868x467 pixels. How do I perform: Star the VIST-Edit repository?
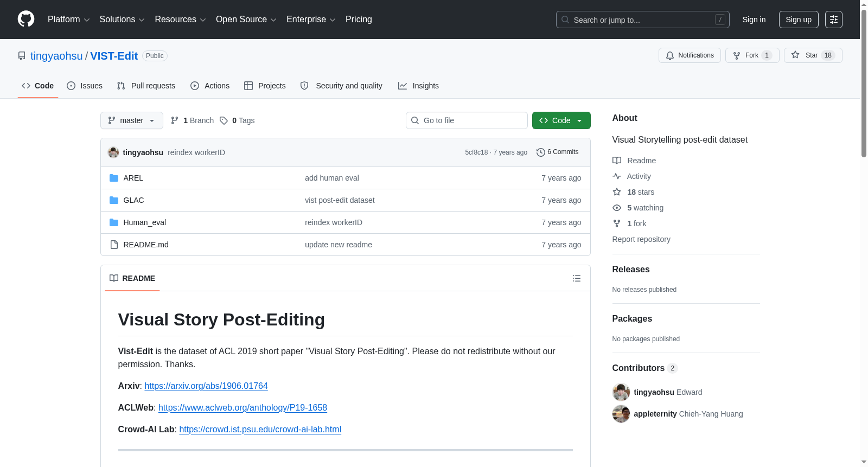click(813, 55)
